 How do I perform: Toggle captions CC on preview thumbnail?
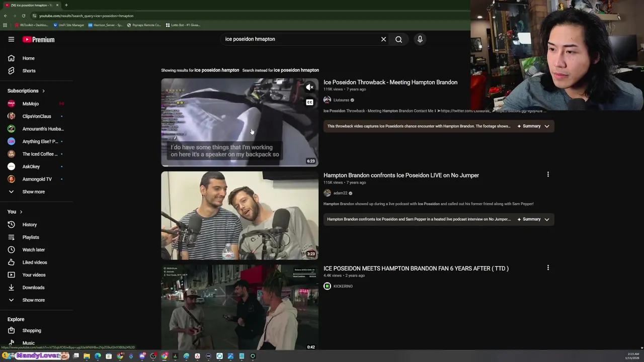point(310,103)
